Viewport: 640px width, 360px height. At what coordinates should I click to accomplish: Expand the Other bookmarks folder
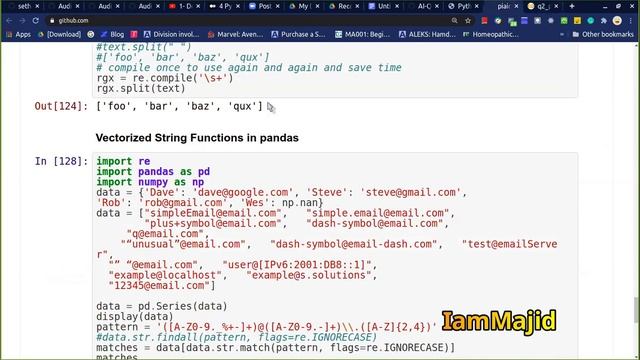click(603, 35)
